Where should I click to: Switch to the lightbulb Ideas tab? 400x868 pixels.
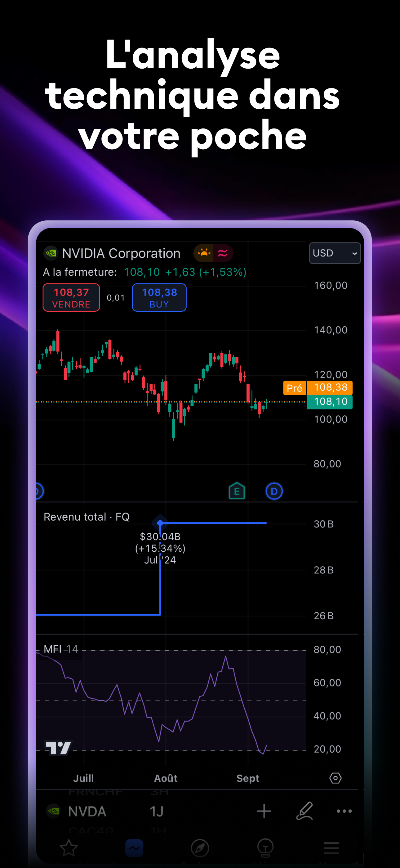[265, 848]
